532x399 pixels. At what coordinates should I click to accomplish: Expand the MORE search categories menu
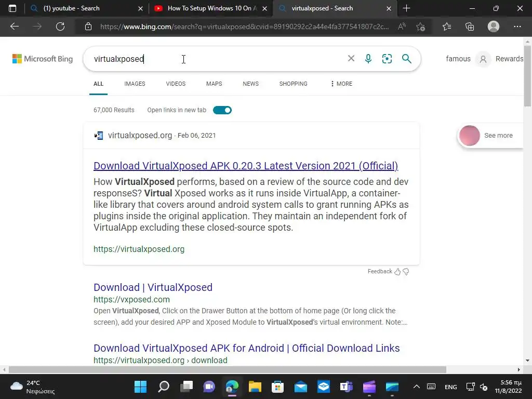point(341,84)
